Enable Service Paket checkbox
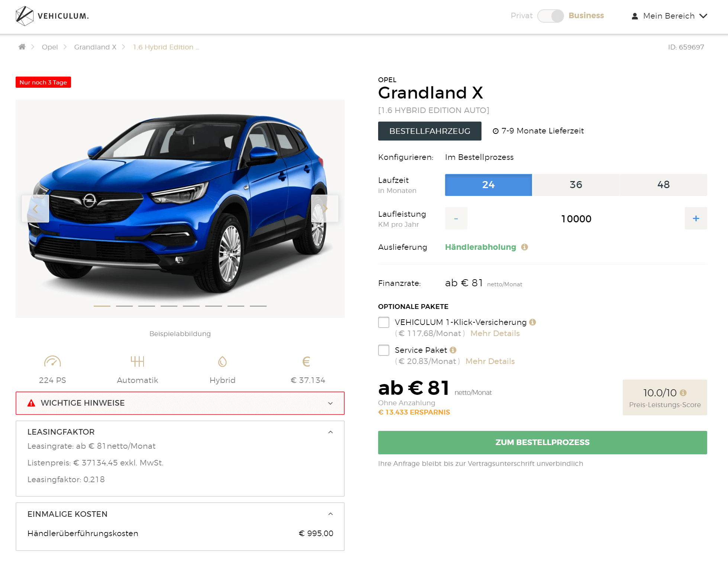This screenshot has width=728, height=564. 384,350
